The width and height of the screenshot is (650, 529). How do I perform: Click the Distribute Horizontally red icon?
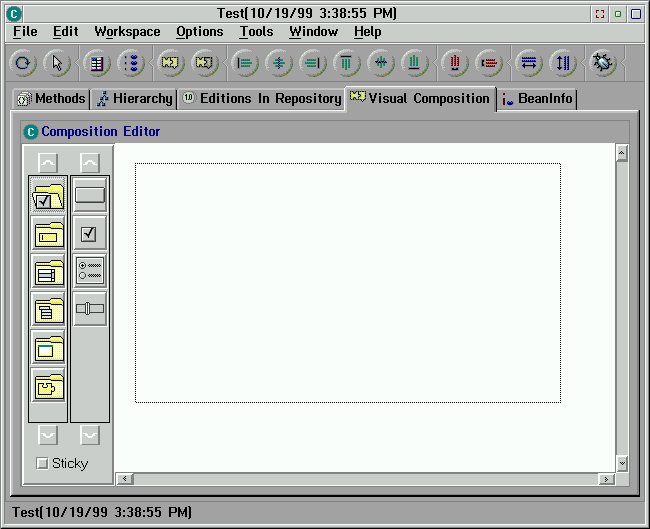(455, 63)
